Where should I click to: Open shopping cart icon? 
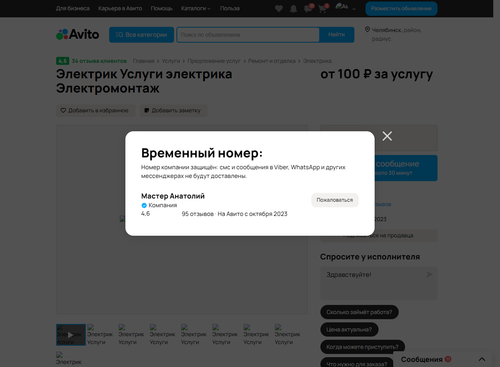[x=323, y=9]
